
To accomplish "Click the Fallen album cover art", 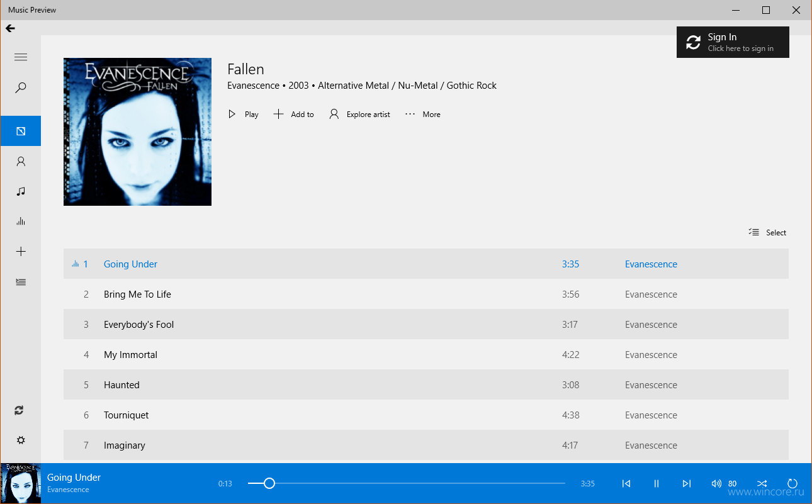I will [137, 132].
